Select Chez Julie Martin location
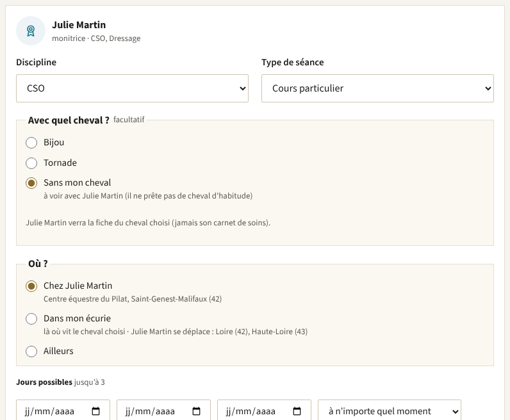 [x=31, y=286]
